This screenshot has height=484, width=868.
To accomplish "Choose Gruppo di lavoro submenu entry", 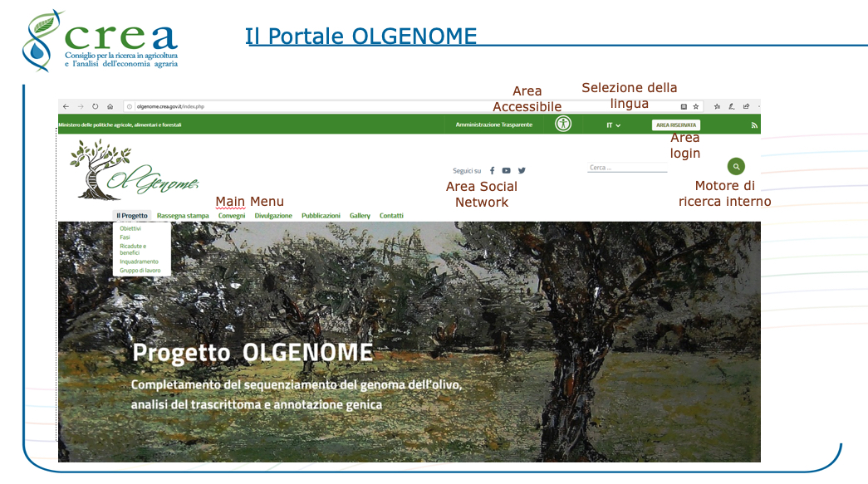I will click(140, 270).
